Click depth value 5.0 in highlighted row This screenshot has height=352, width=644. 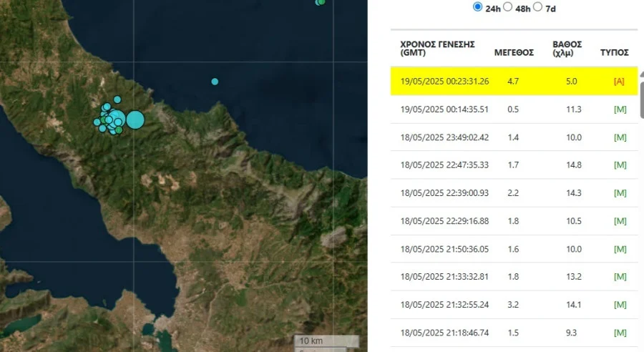point(571,82)
